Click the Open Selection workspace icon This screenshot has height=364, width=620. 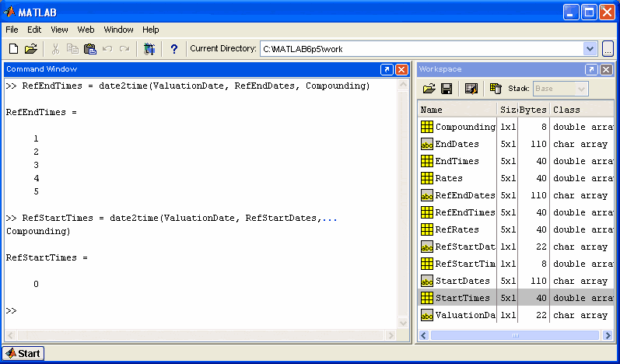(471, 89)
